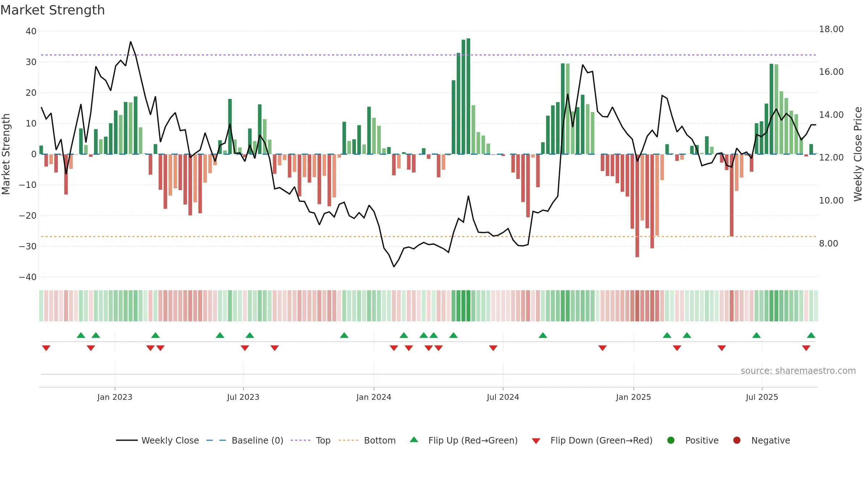The height and width of the screenshot is (488, 868).
Task: Click the orange dotted Bottom threshold line
Action: point(429,236)
